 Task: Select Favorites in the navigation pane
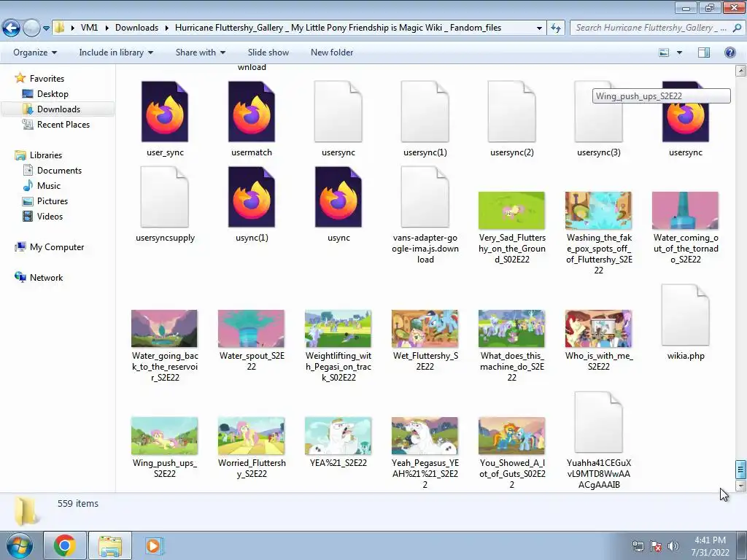(47, 79)
